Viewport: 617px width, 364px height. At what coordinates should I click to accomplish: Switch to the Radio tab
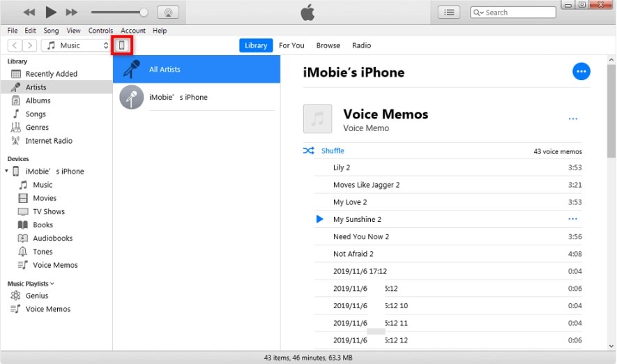pyautogui.click(x=362, y=45)
